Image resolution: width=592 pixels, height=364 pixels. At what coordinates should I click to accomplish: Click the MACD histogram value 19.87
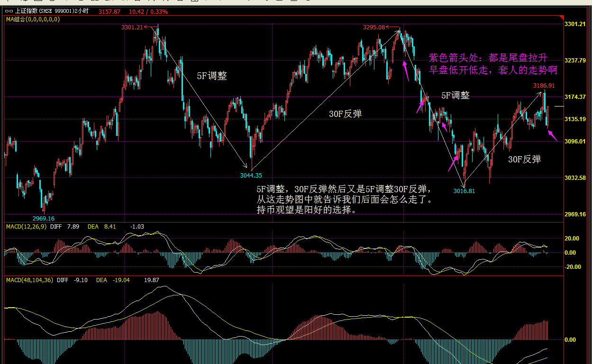pyautogui.click(x=152, y=280)
